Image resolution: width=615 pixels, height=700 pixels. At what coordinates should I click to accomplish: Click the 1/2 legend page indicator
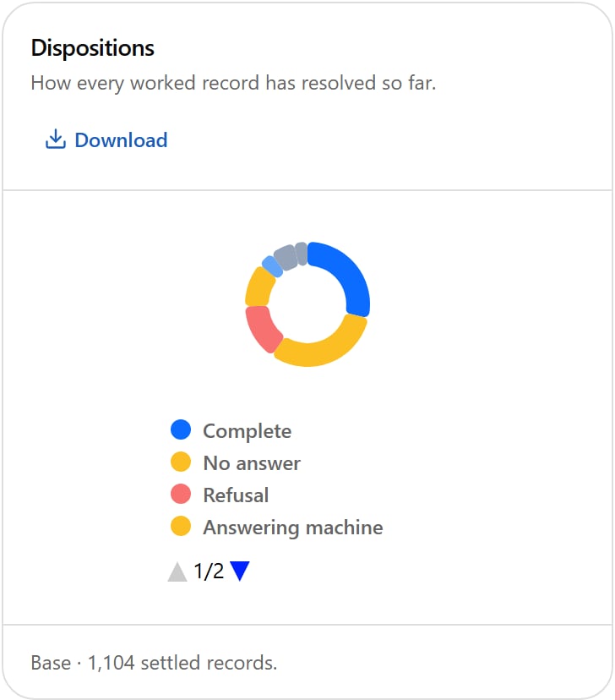(209, 571)
